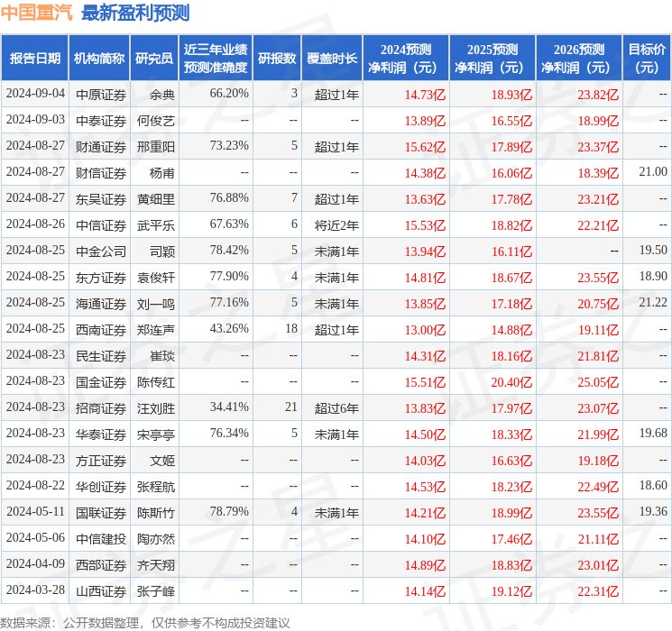The image size is (672, 631).
Task: Click the 2024-05-11 date cell
Action: (x=35, y=511)
